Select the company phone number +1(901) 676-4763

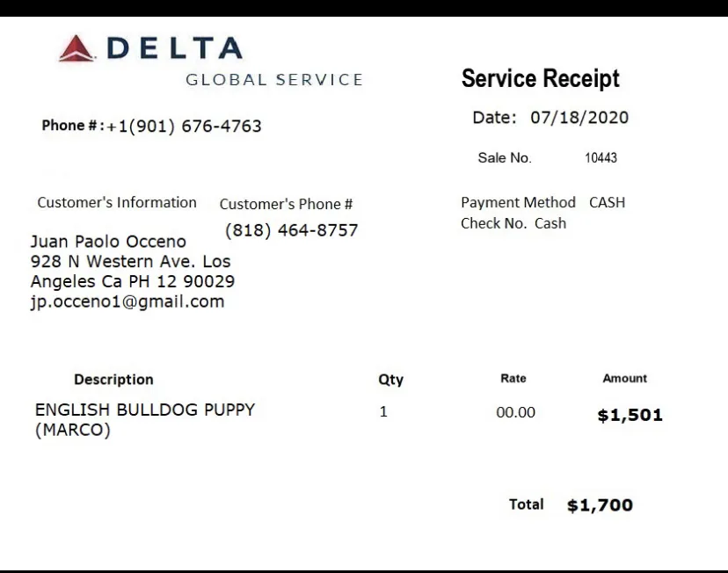pyautogui.click(x=184, y=127)
